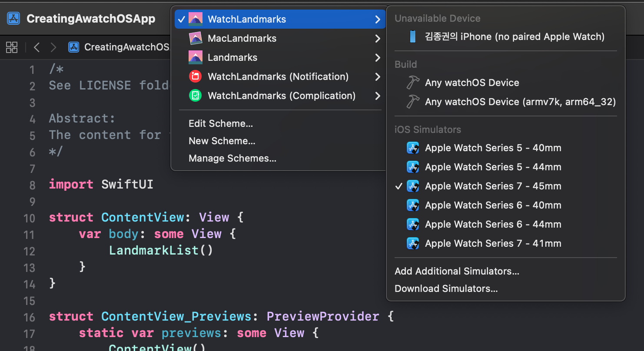
Task: Click simulator icon for Series 7 - 45mm
Action: tap(412, 186)
